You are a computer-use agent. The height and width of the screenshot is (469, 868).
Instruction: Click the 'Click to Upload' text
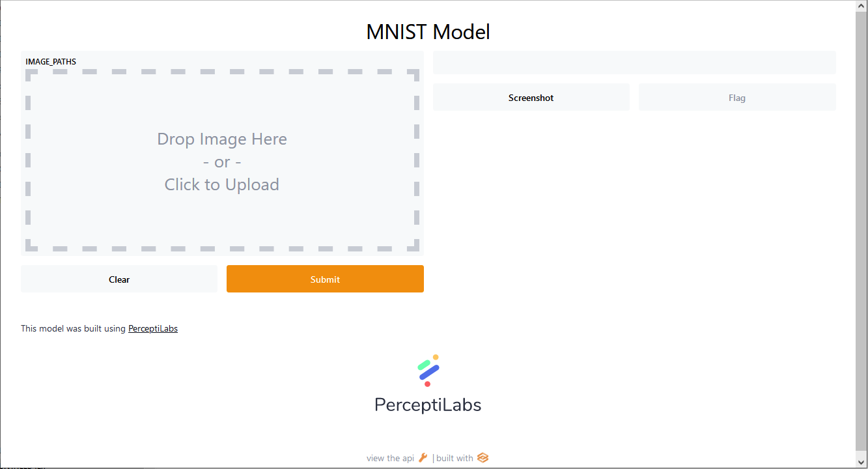(222, 184)
